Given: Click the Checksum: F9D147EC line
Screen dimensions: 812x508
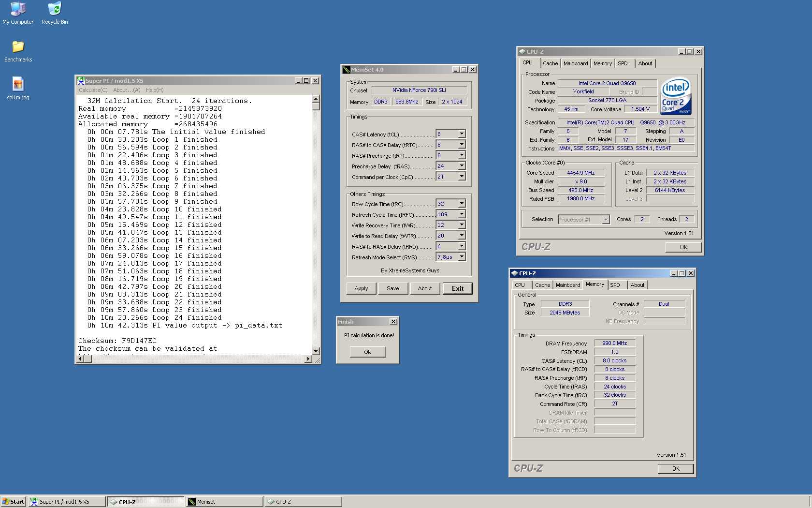Looking at the screenshot, I should tap(117, 341).
